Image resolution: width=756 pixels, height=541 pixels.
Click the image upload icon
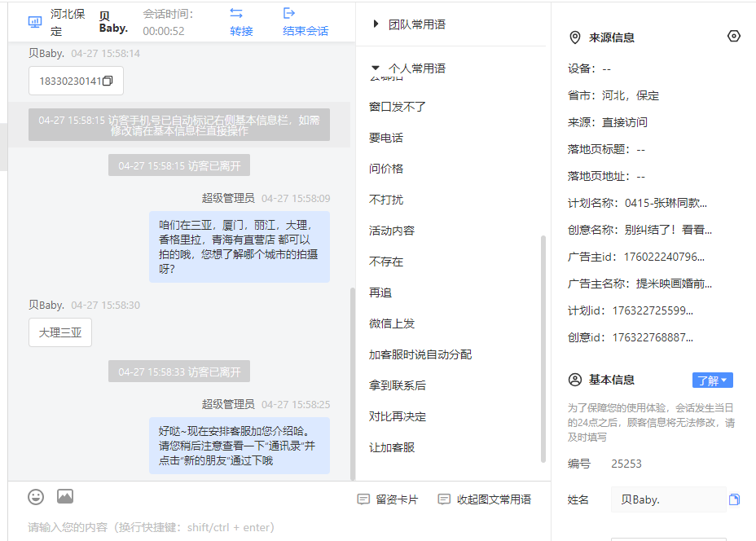[x=65, y=496]
